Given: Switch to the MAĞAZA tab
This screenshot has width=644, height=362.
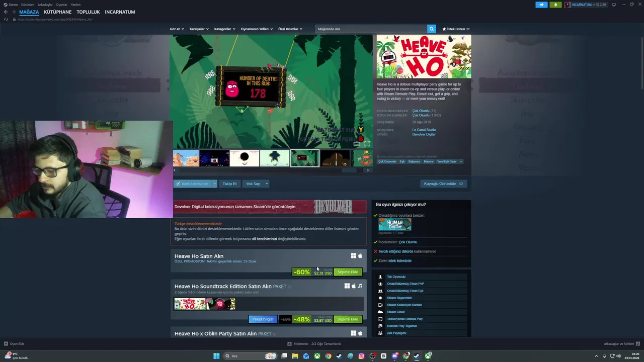Looking at the screenshot, I should (x=29, y=12).
